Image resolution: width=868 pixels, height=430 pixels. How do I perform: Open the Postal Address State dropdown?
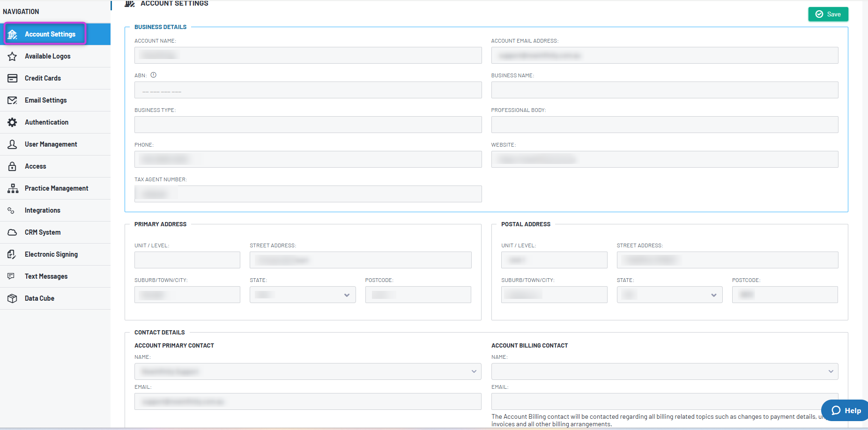pos(669,295)
